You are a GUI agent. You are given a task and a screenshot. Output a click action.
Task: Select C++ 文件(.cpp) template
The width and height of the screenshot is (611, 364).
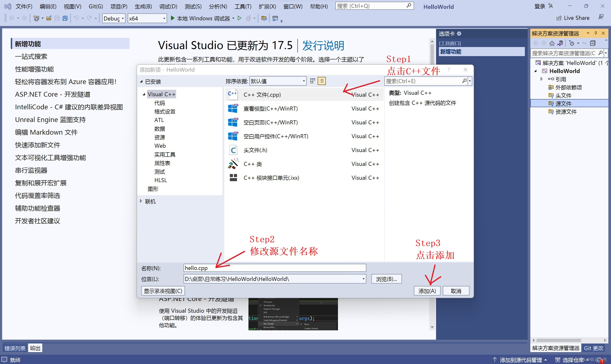coord(304,95)
